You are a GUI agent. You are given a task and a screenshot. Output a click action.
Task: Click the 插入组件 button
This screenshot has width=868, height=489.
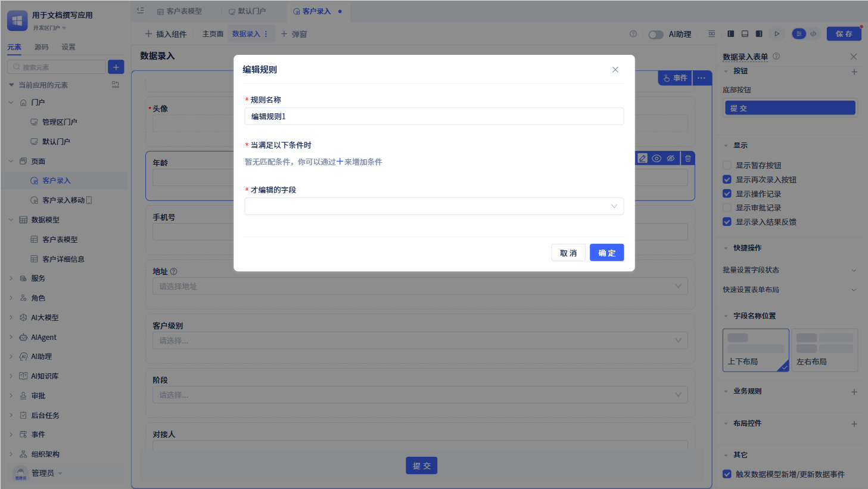click(166, 35)
